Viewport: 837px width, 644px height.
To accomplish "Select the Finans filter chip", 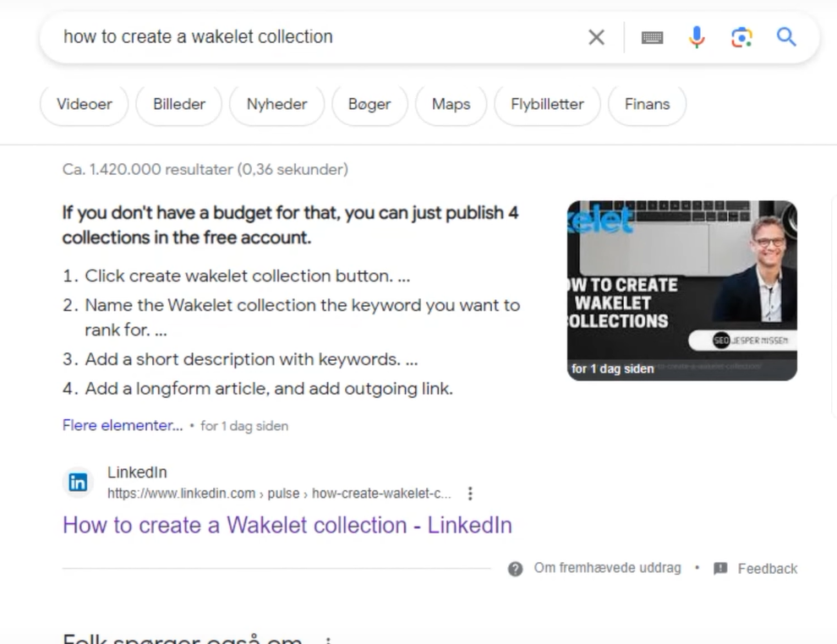I will (647, 104).
